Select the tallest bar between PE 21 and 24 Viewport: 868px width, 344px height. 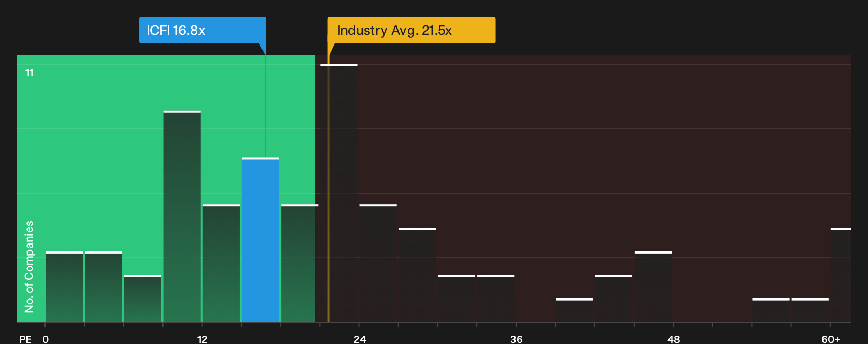click(x=339, y=193)
